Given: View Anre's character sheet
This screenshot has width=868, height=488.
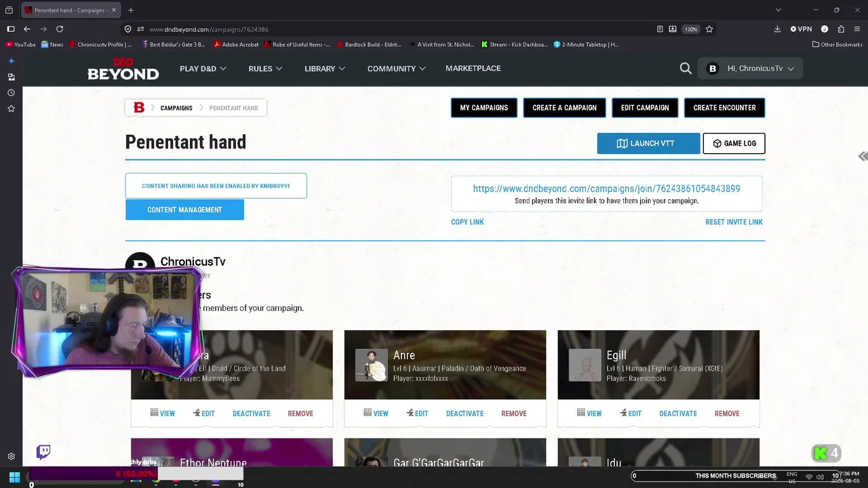Looking at the screenshot, I should tap(376, 413).
